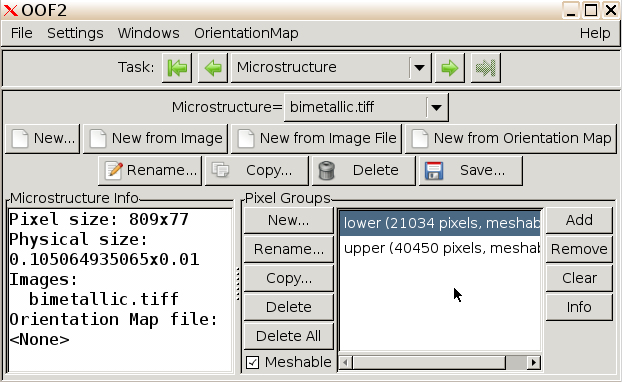The image size is (622, 382).
Task: Click Add button for pixel groups
Action: (579, 220)
